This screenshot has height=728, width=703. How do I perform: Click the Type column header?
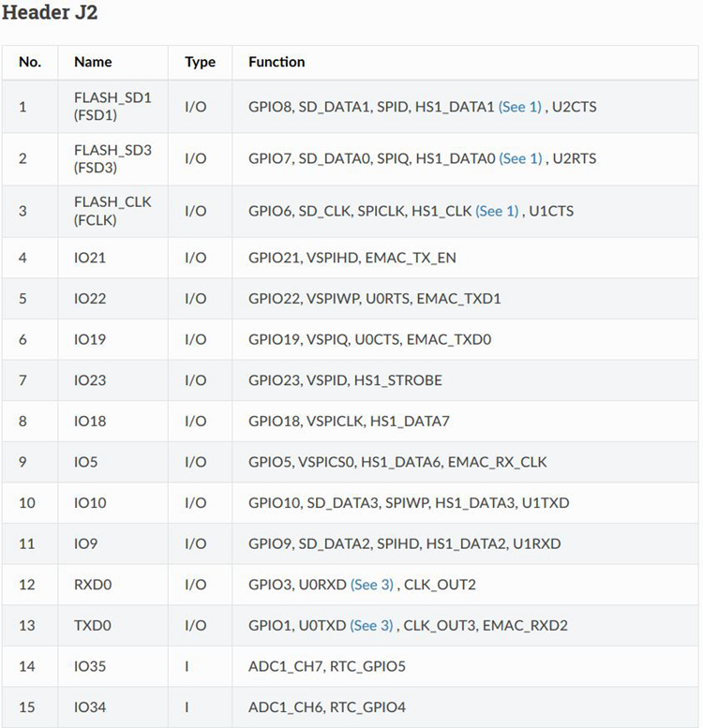200,62
